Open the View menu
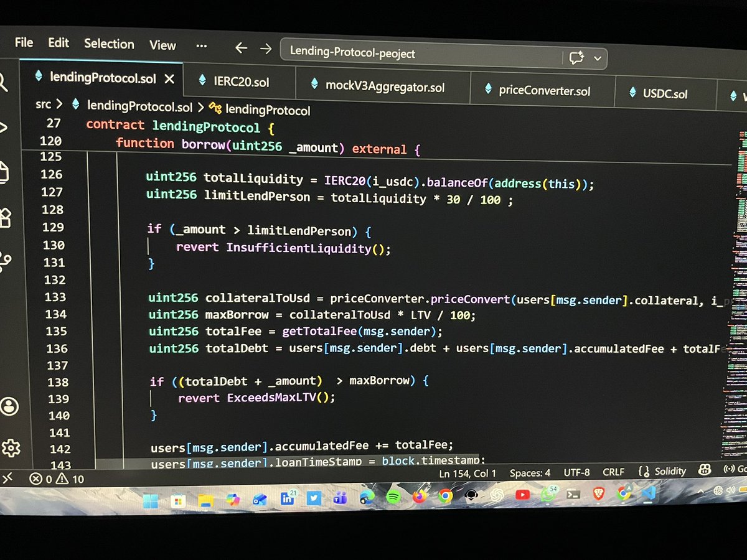 162,45
